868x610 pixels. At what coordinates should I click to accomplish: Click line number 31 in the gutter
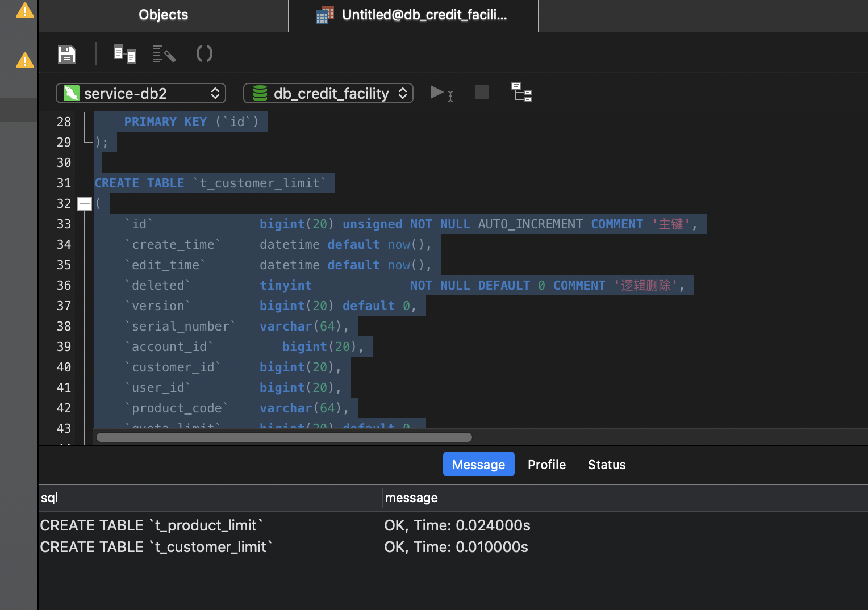[64, 183]
